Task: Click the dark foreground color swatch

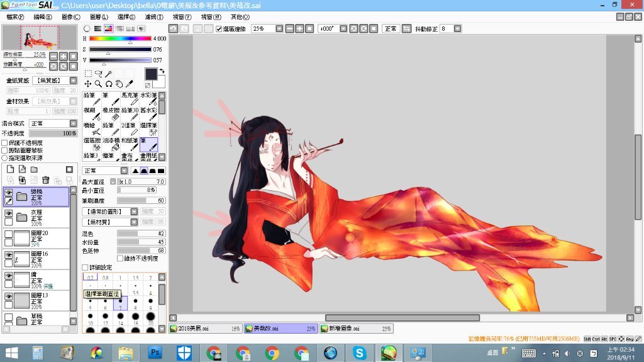Action: pos(151,74)
